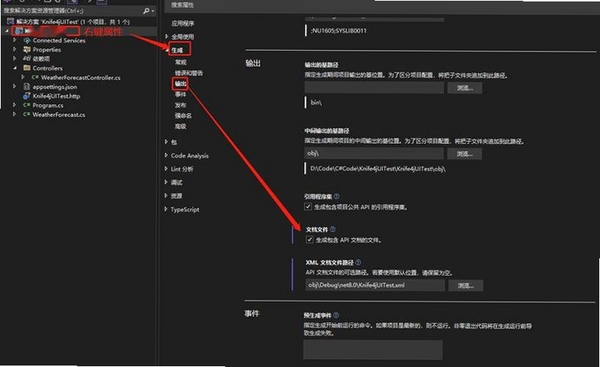Expand the TypeScript section arrow
600x367 pixels.
(x=166, y=209)
